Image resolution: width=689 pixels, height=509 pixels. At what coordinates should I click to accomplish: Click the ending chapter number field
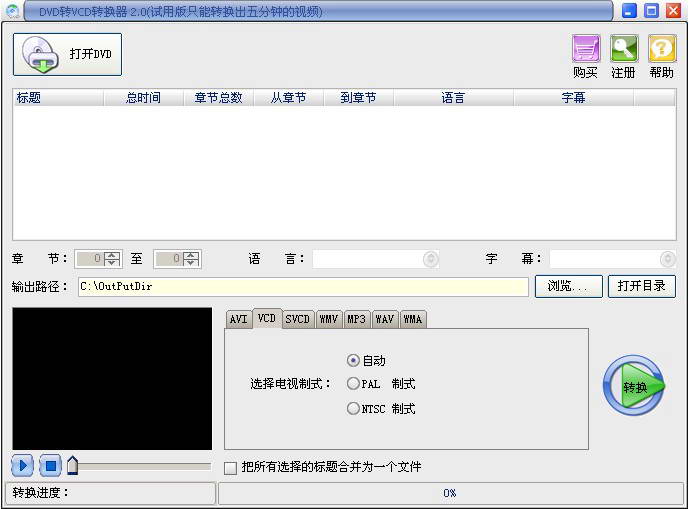coord(169,259)
